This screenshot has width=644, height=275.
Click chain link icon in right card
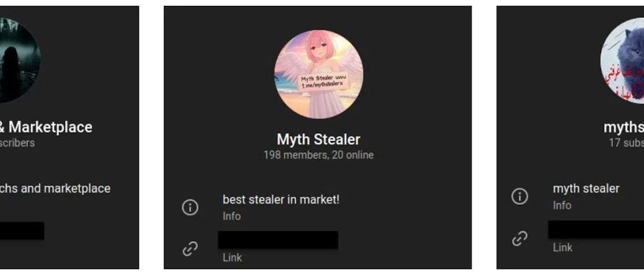519,239
